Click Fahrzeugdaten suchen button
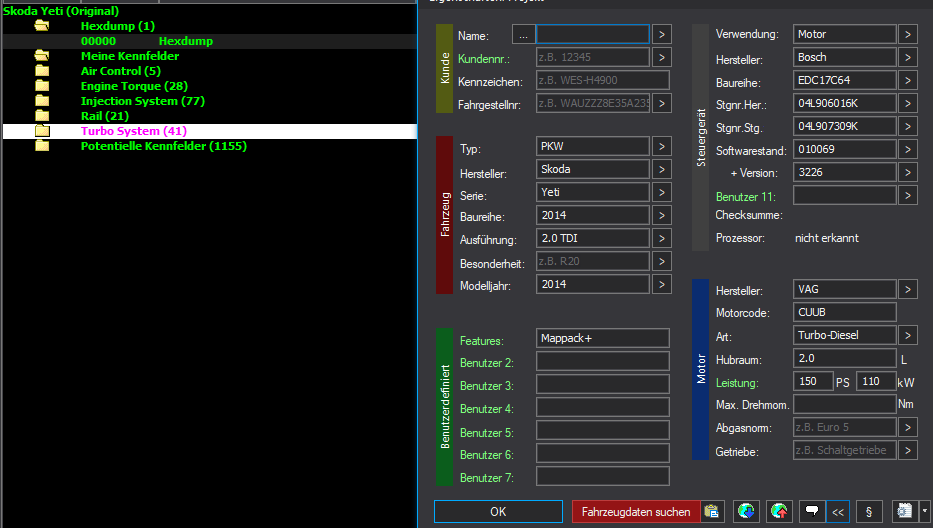 click(x=636, y=511)
